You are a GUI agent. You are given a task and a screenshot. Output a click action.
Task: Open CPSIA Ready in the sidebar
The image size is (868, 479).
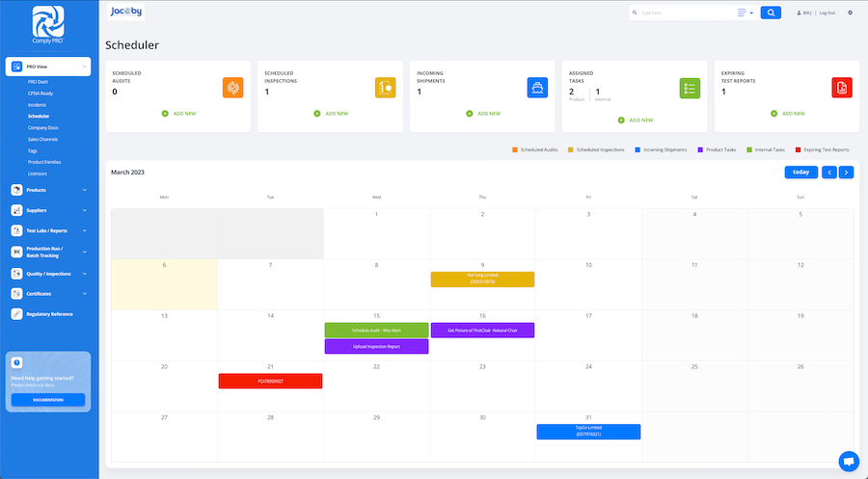pyautogui.click(x=41, y=93)
